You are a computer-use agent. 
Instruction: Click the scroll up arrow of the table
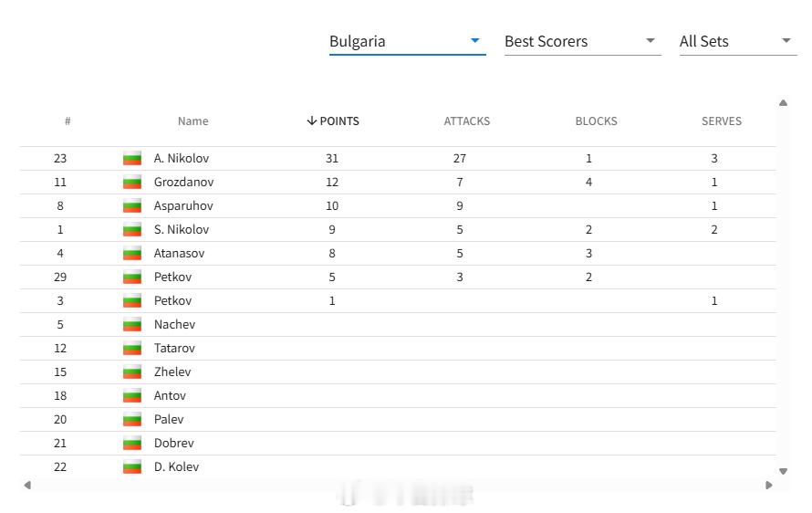click(x=783, y=102)
